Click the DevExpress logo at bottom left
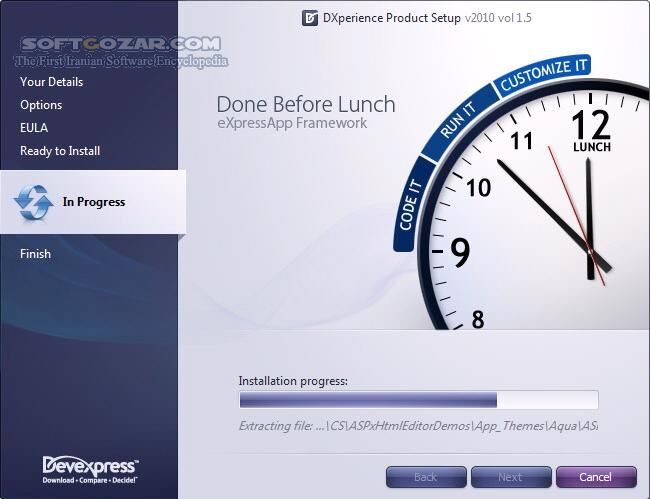Image resolution: width=650 pixels, height=499 pixels. [x=90, y=469]
